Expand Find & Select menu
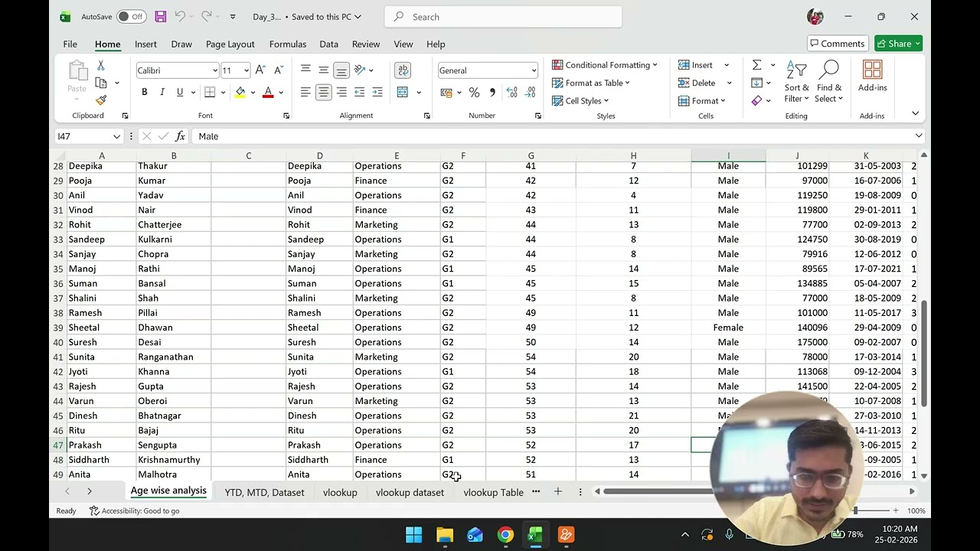Viewport: 980px width, 551px height. click(x=829, y=82)
